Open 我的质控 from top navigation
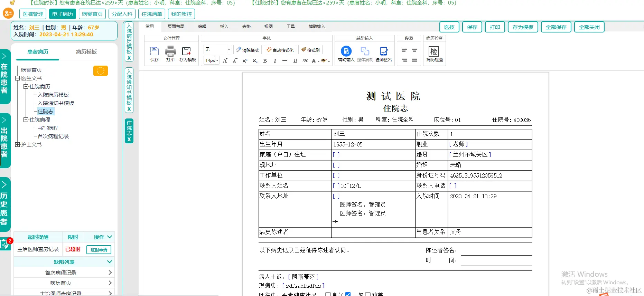The image size is (644, 296). click(181, 14)
